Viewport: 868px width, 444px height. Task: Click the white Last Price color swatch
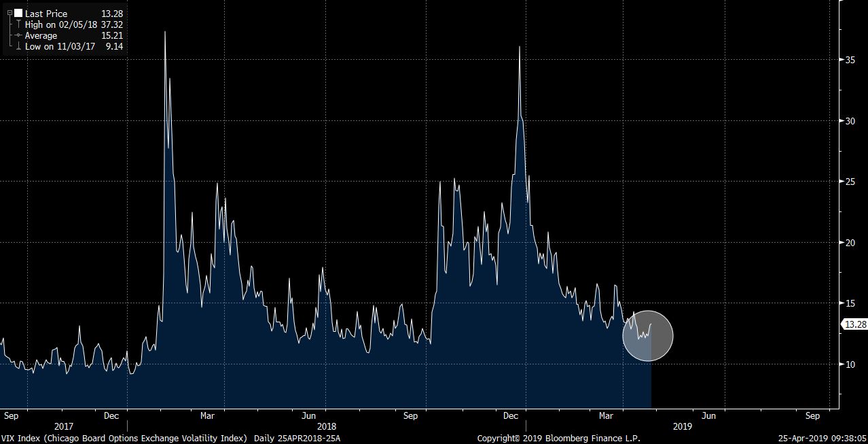[x=18, y=13]
